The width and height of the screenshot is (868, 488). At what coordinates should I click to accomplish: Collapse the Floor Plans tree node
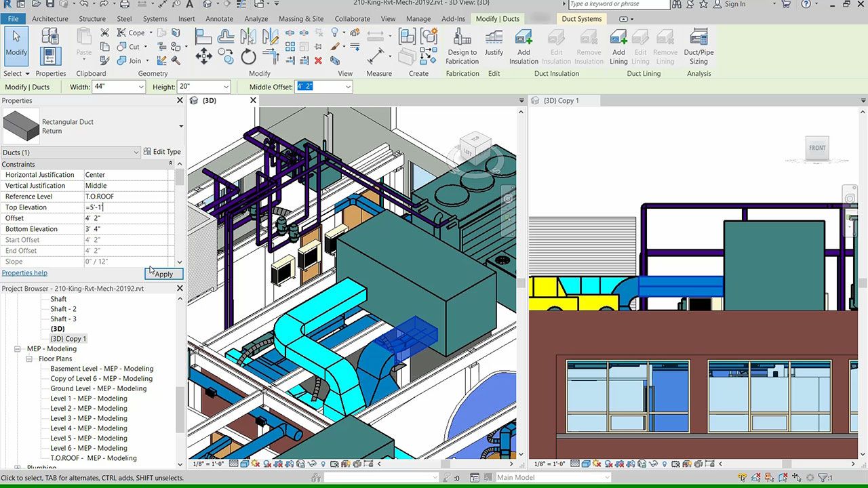(29, 359)
